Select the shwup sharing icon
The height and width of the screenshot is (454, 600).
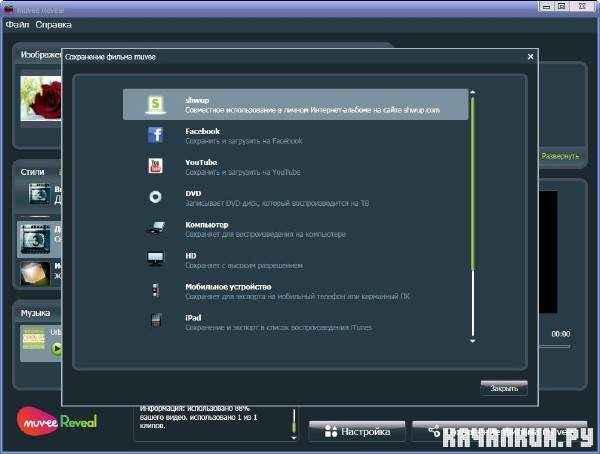tap(155, 104)
